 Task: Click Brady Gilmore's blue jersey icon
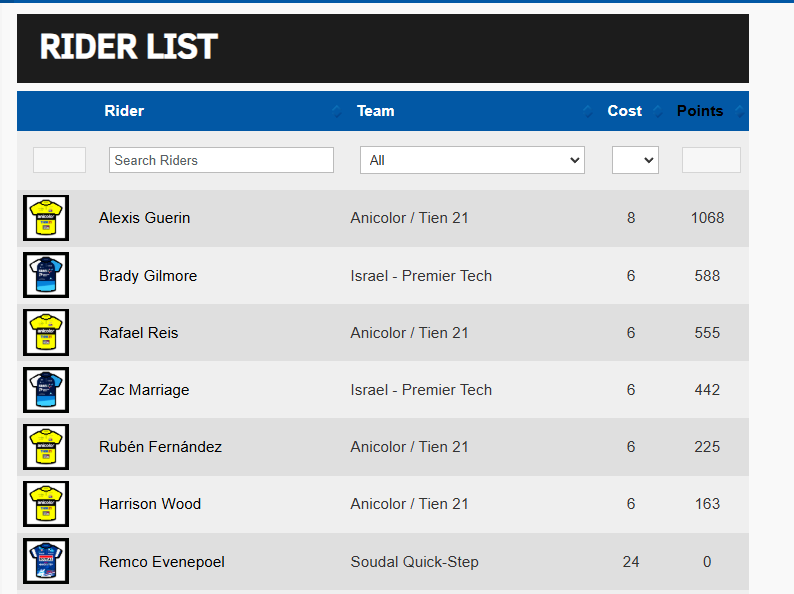(46, 276)
